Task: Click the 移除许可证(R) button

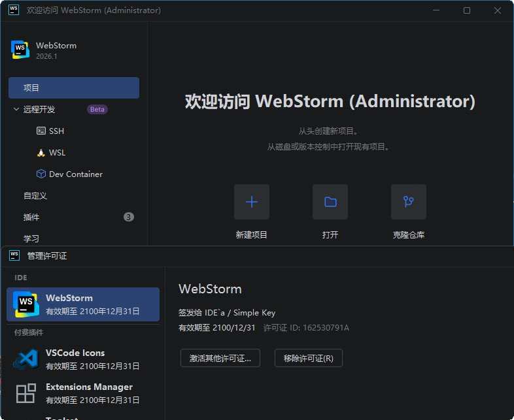Action: pos(309,358)
